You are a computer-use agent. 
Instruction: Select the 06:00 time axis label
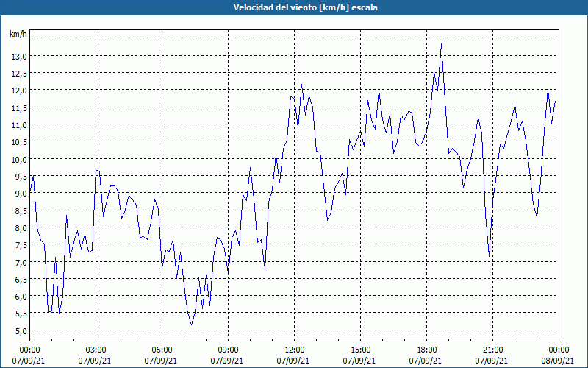(162, 350)
